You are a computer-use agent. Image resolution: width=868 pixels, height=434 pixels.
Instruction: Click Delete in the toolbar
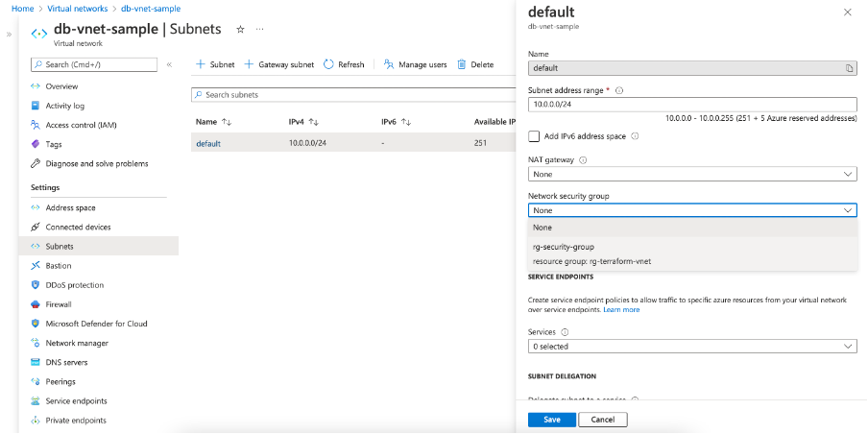coord(475,64)
